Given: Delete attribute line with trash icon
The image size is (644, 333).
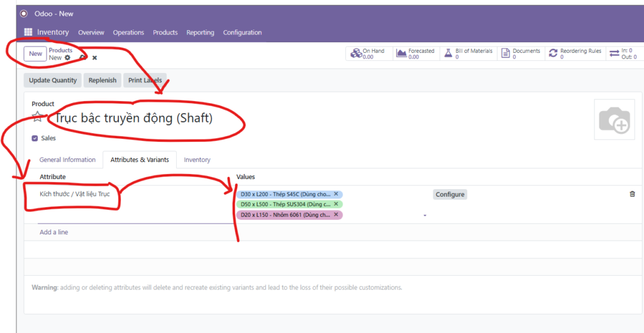Looking at the screenshot, I should 632,194.
